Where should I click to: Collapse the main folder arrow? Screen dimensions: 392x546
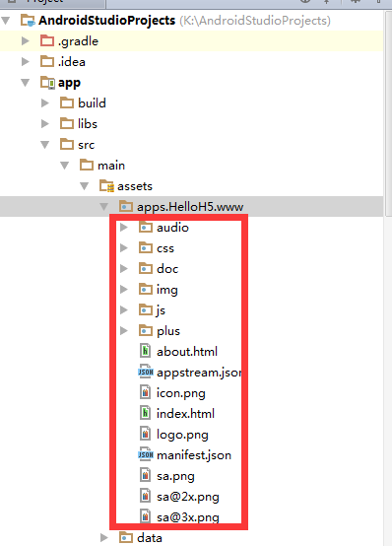pyautogui.click(x=65, y=165)
